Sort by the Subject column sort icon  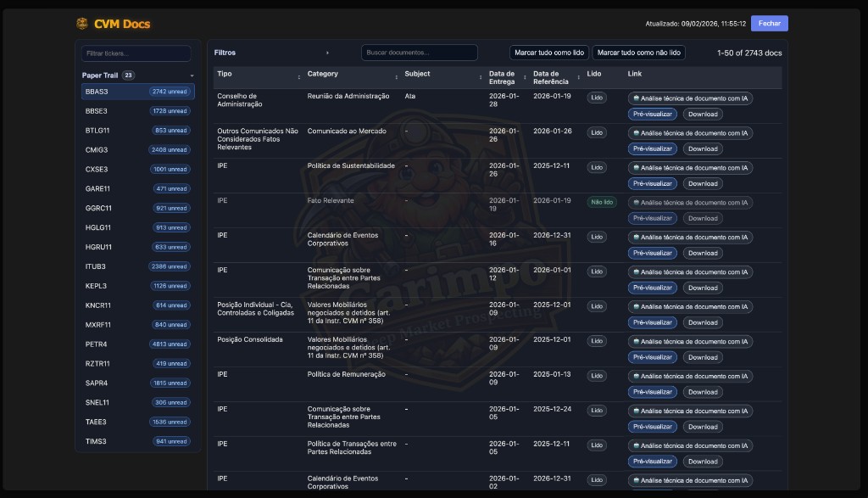(x=481, y=77)
